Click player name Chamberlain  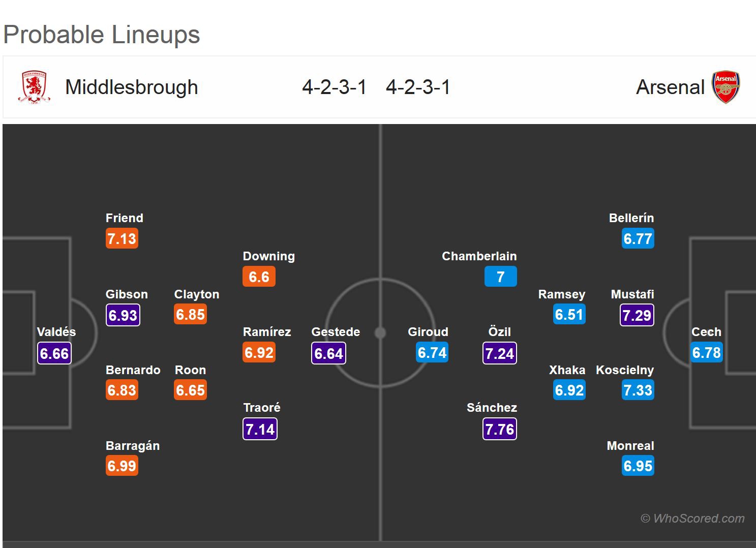click(479, 256)
